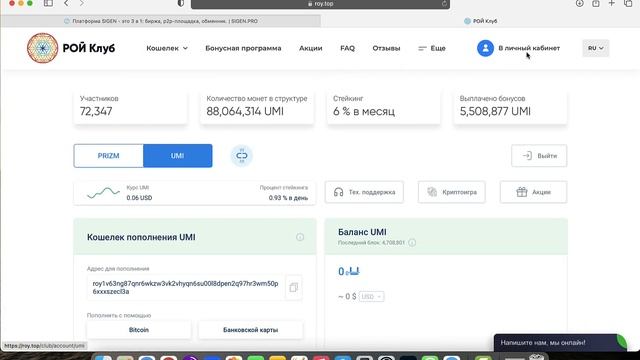This screenshot has height=360, width=640.
Task: Click the 6 % в месяц staking value
Action: (364, 111)
